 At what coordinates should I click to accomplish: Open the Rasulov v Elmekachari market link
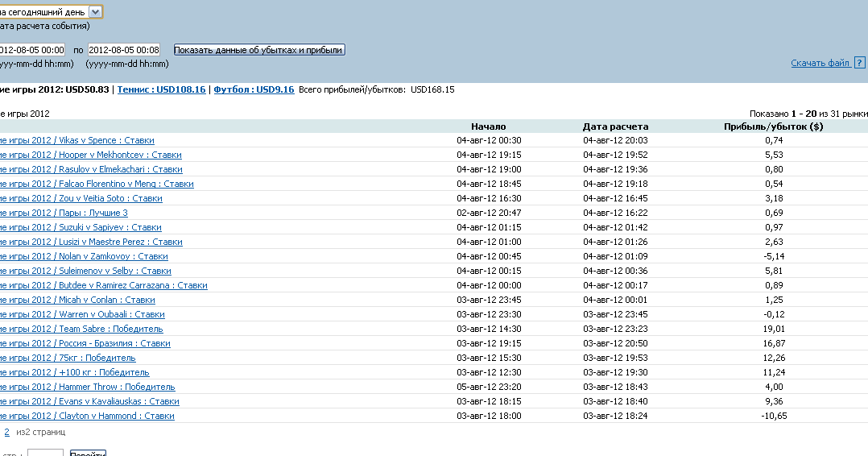(91, 169)
